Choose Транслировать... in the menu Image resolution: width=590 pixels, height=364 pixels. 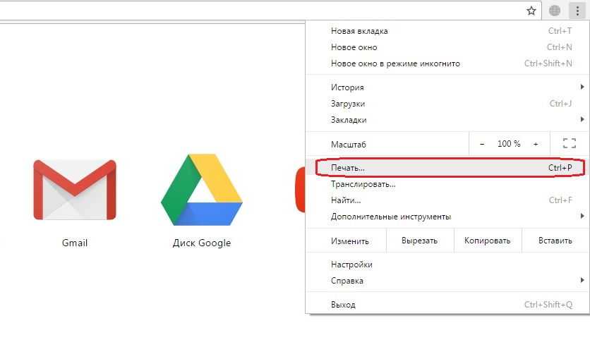[x=447, y=184]
